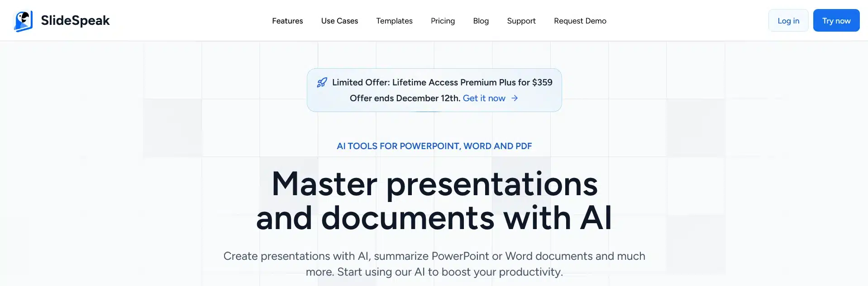This screenshot has width=868, height=286.
Task: Click the 'and documents with AI' headline line
Action: click(434, 218)
